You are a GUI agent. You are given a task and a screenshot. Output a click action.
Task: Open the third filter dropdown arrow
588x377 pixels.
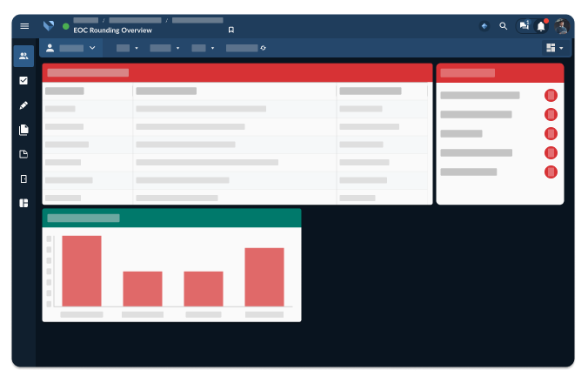pos(212,48)
